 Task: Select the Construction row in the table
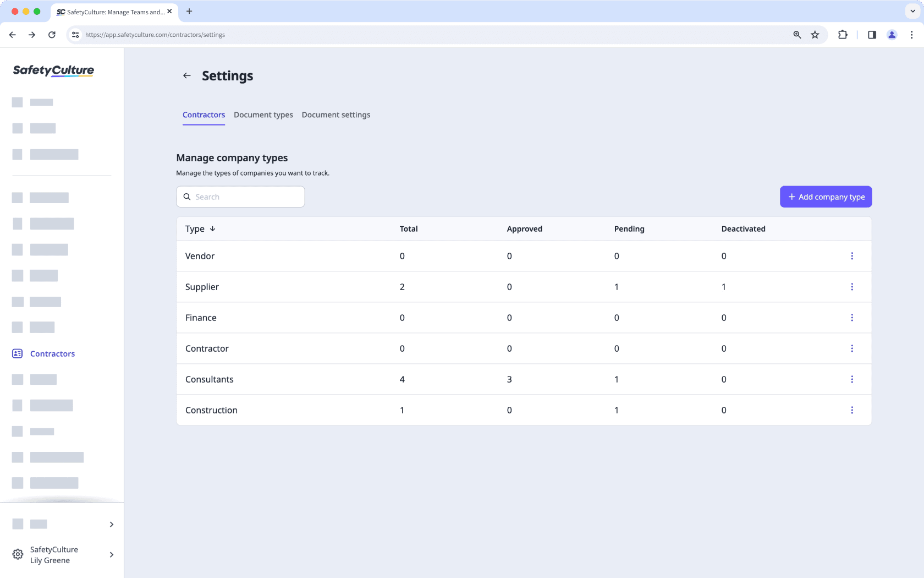click(x=211, y=410)
